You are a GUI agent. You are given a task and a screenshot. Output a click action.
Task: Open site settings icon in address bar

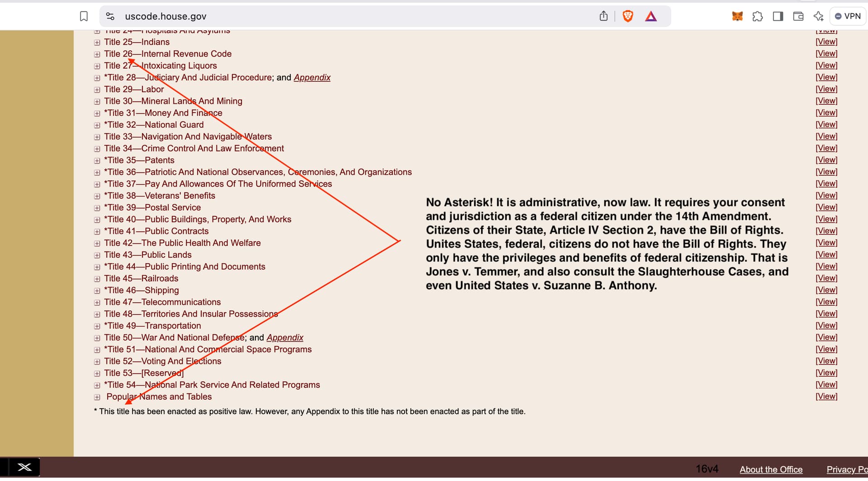[x=110, y=16]
